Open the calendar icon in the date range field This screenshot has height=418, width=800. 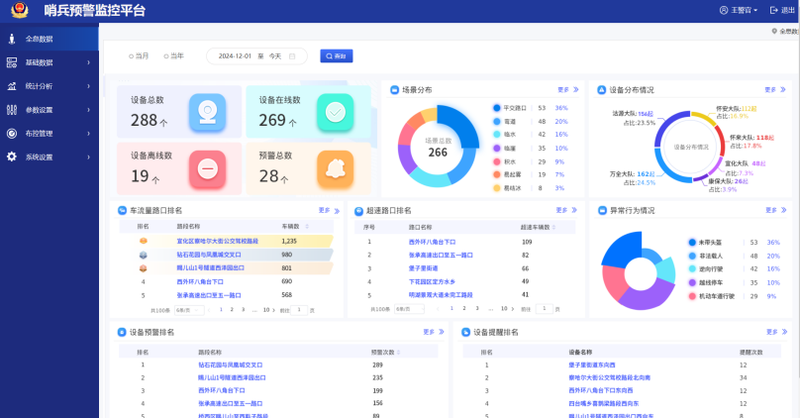pos(292,56)
